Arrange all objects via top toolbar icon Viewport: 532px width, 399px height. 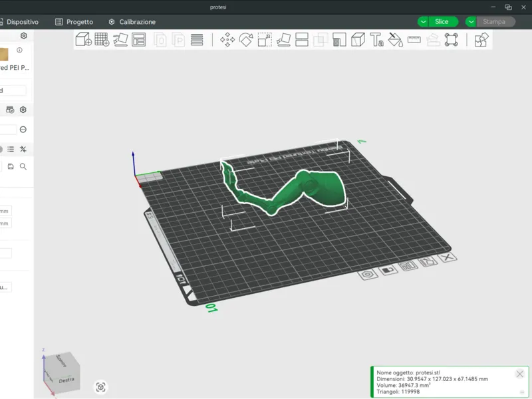[x=139, y=39]
